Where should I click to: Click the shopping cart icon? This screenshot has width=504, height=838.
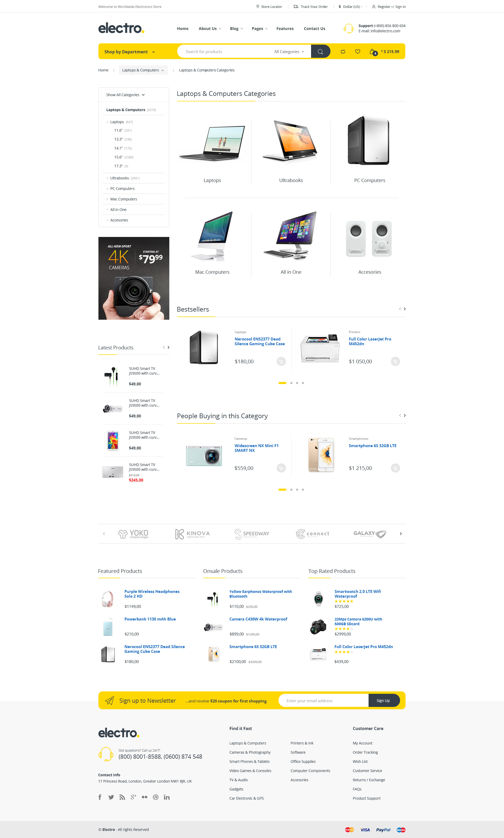coord(372,51)
